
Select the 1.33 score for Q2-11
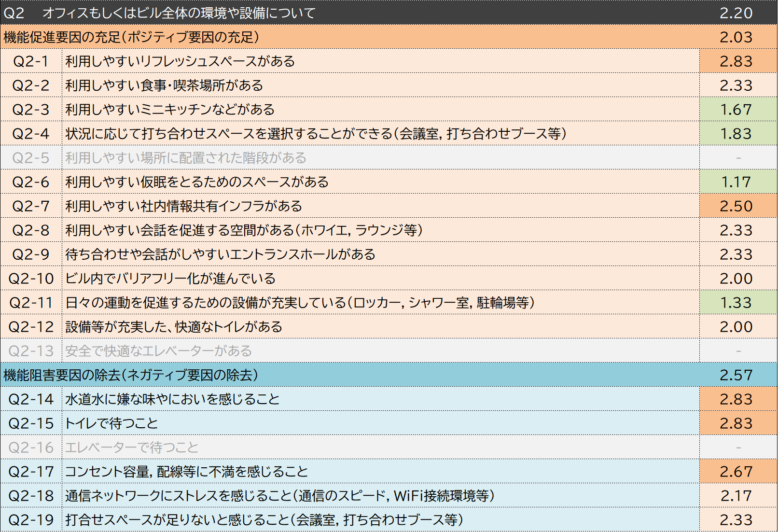coord(736,303)
